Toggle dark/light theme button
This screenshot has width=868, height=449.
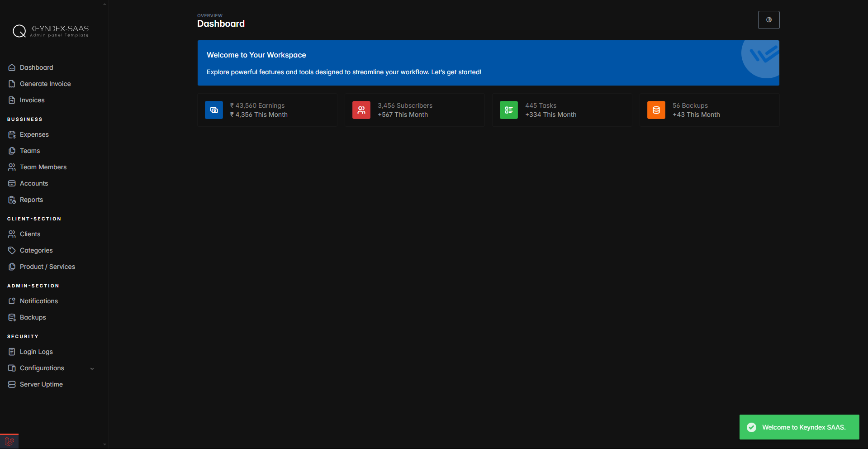click(x=768, y=20)
